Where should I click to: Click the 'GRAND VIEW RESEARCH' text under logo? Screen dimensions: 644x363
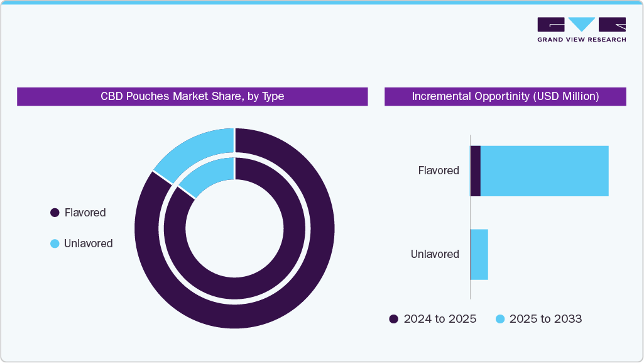pos(581,40)
